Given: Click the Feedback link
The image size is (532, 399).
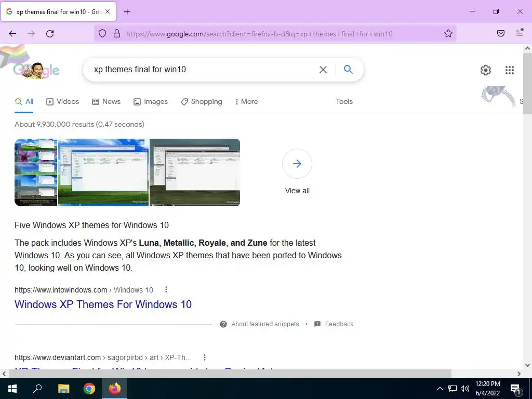Looking at the screenshot, I should pos(339,324).
